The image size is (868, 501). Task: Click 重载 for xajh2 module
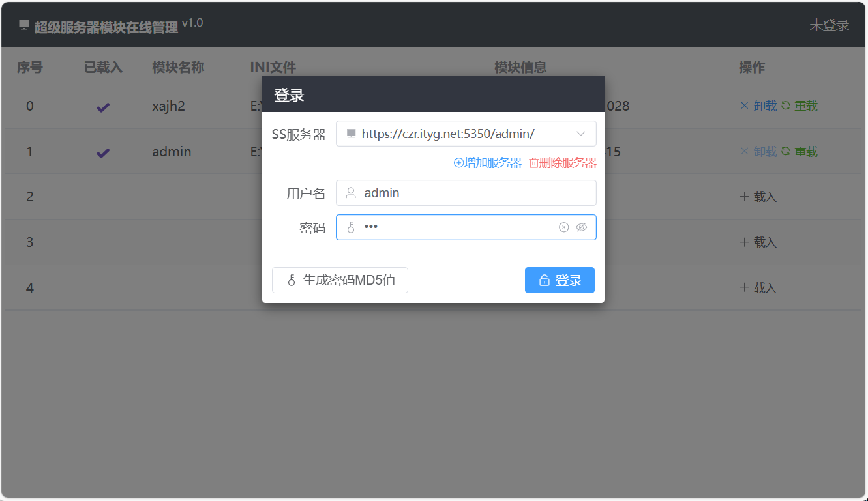[x=800, y=106]
